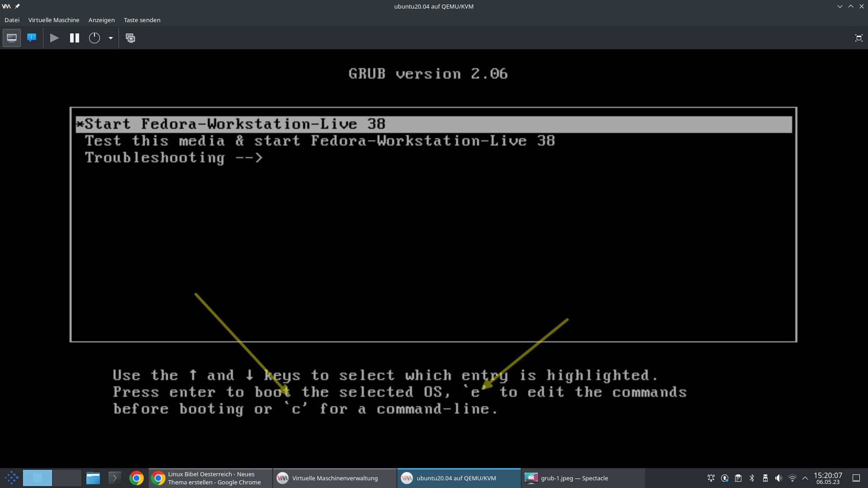Open the Anzeigen menu

tap(101, 20)
